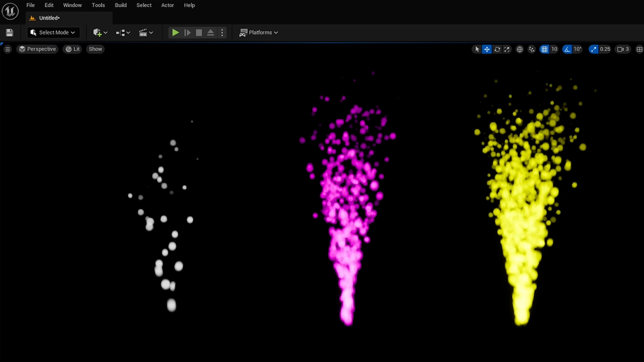
Task: Open the Select Mode dropdown
Action: click(x=53, y=33)
